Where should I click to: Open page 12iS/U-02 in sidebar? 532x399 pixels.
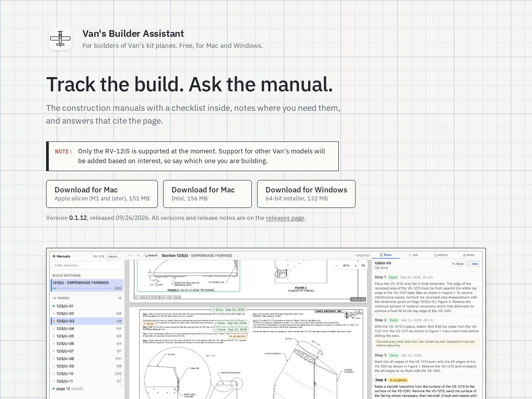pyautogui.click(x=87, y=313)
